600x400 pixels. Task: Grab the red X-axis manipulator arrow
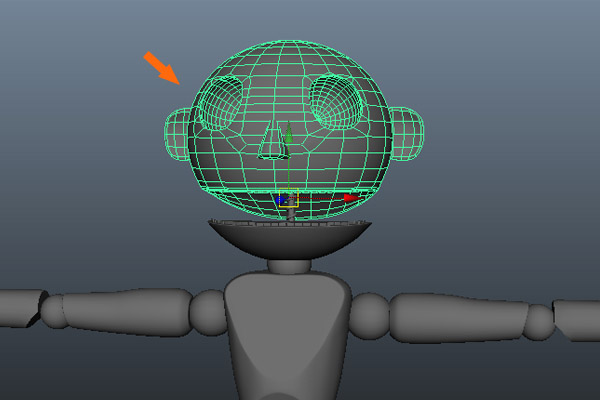(352, 198)
